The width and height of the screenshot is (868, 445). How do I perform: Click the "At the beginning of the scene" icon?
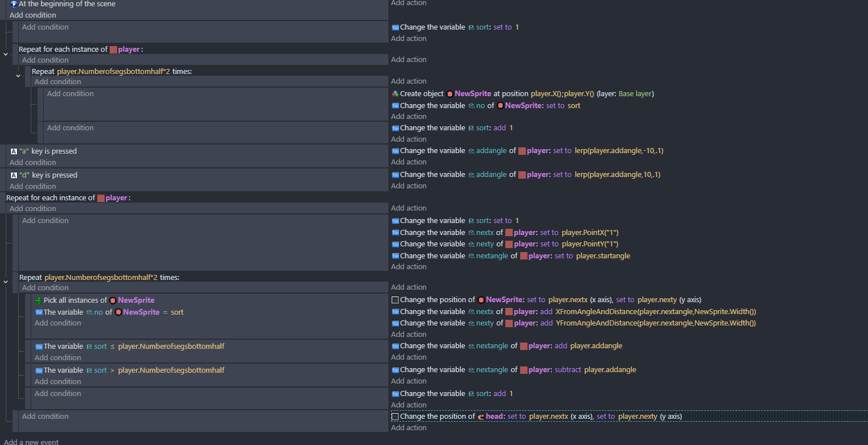click(x=14, y=4)
